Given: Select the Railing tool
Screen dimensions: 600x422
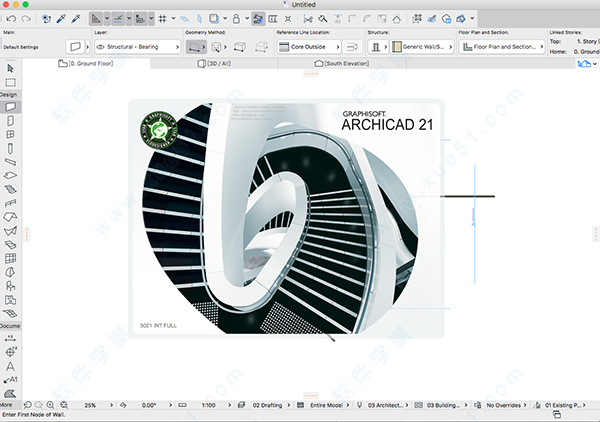Looking at the screenshot, I should coord(10,203).
